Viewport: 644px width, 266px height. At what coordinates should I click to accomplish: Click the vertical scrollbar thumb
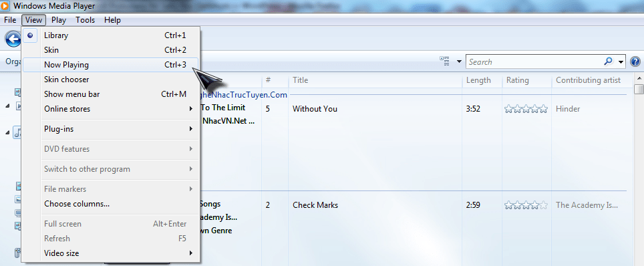639,89
